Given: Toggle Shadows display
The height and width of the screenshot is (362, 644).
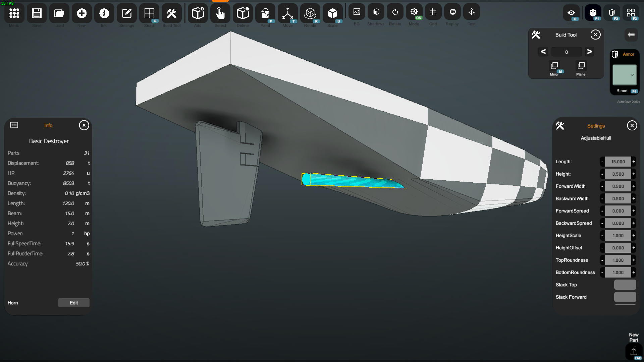Looking at the screenshot, I should click(x=376, y=12).
